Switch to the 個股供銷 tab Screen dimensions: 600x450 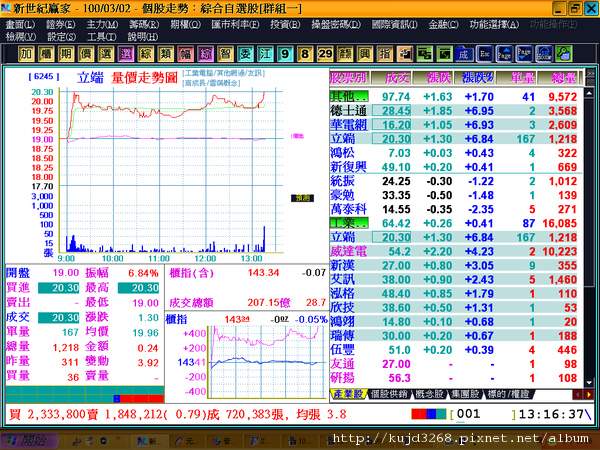[x=389, y=394]
